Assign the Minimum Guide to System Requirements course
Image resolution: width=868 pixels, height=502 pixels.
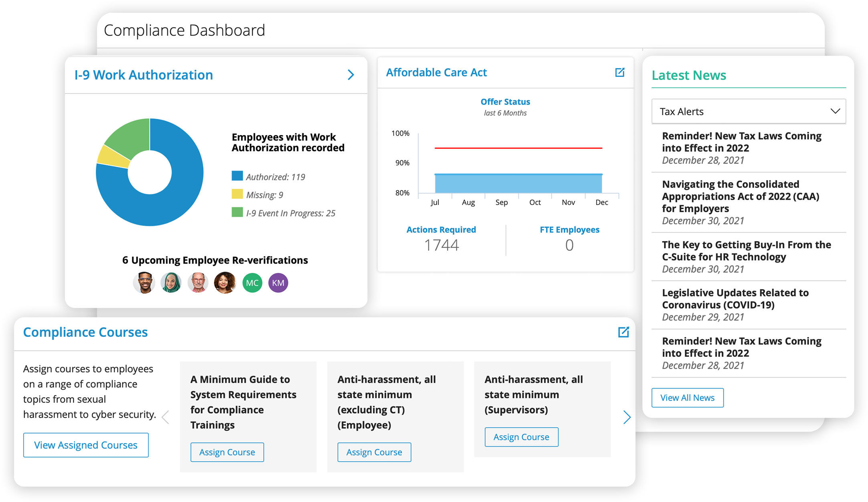pyautogui.click(x=227, y=452)
